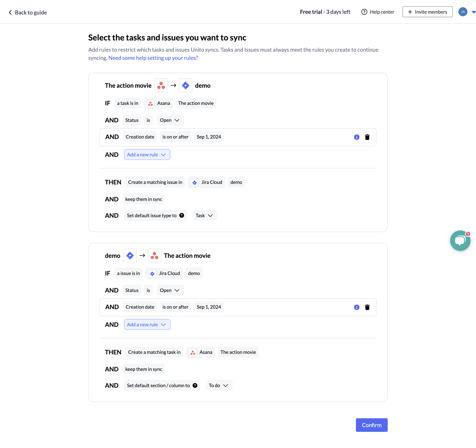Click 'Sep 1, 2024' date in first card
Image resolution: width=476 pixels, height=448 pixels.
pos(209,137)
